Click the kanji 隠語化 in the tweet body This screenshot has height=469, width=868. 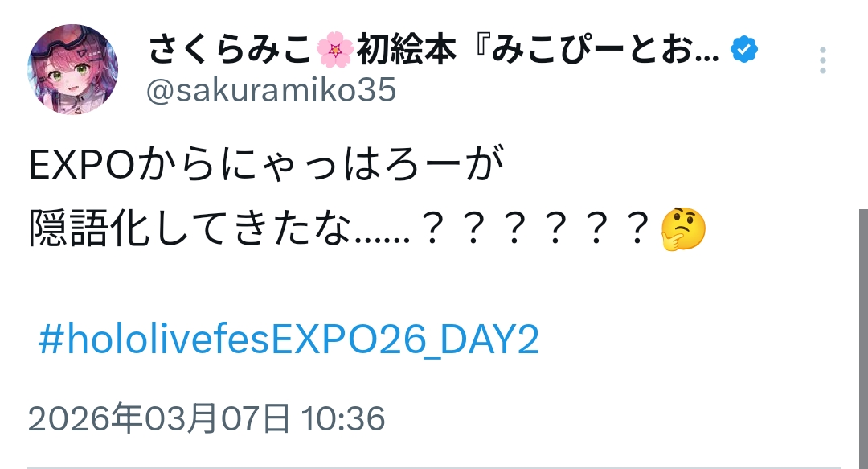click(x=89, y=229)
